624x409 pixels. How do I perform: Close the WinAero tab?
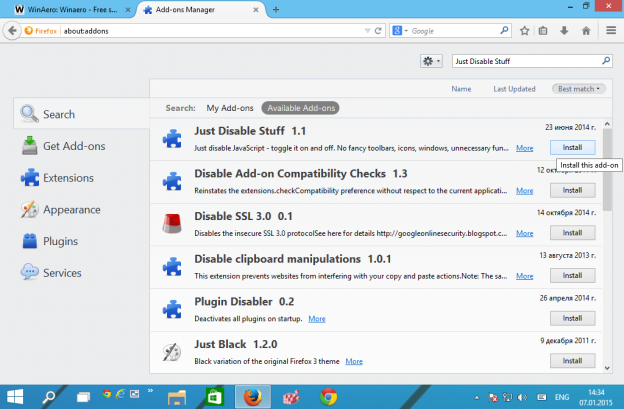[x=128, y=10]
